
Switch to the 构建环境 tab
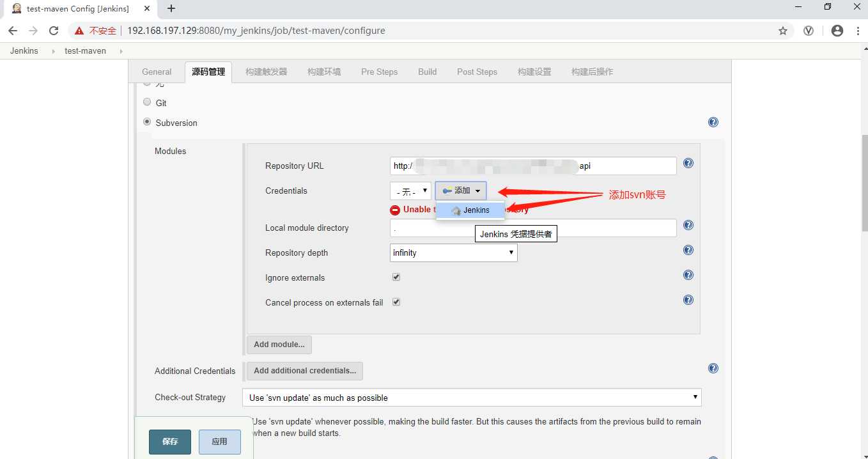tap(324, 72)
